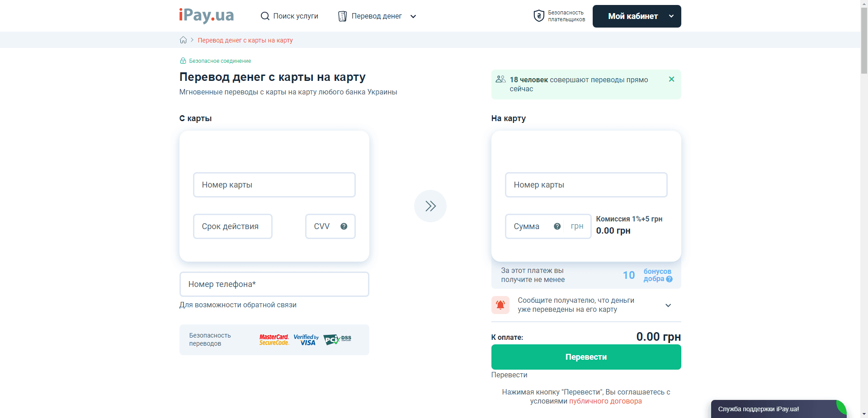868x418 pixels.
Task: Click the wallet icon next to Перевод денег
Action: click(342, 16)
